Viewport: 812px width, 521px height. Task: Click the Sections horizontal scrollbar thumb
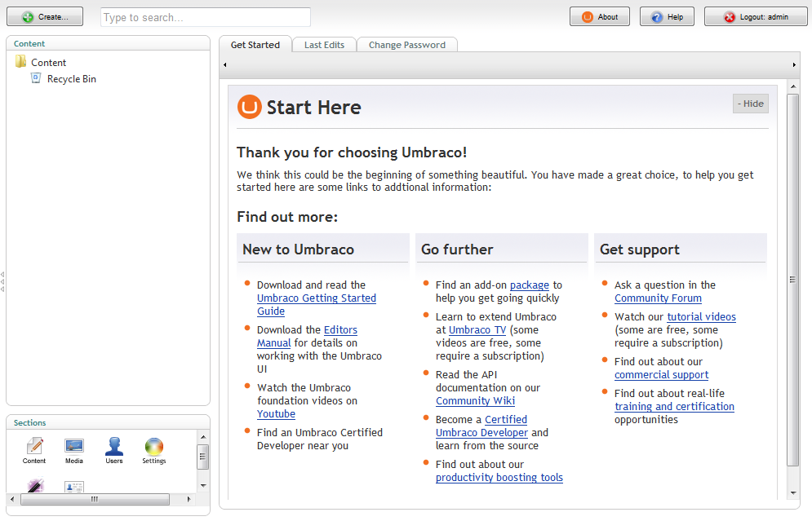(95, 499)
